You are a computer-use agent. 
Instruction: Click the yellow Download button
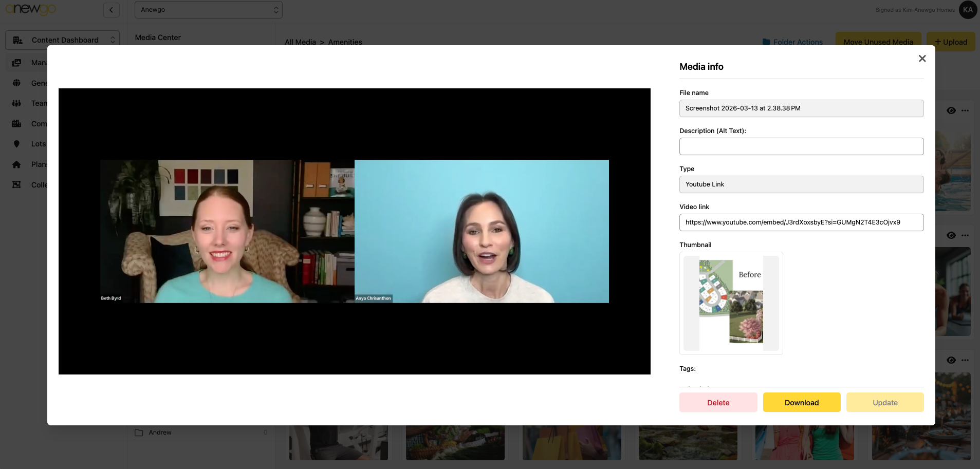coord(801,402)
